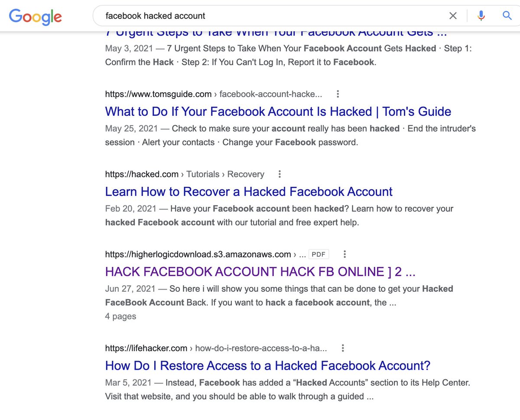The image size is (520, 420).
Task: Open 'How Do I Restore Access' Lifehacker result
Action: pyautogui.click(x=268, y=365)
